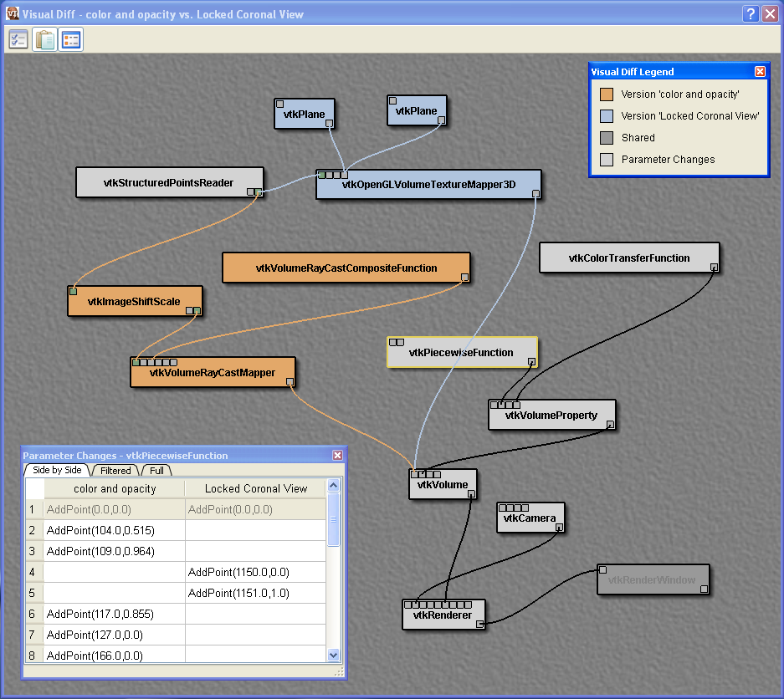Screen dimensions: 784x699
Task: Click the light gray Parameter Changes legend swatch
Action: pyautogui.click(x=607, y=160)
